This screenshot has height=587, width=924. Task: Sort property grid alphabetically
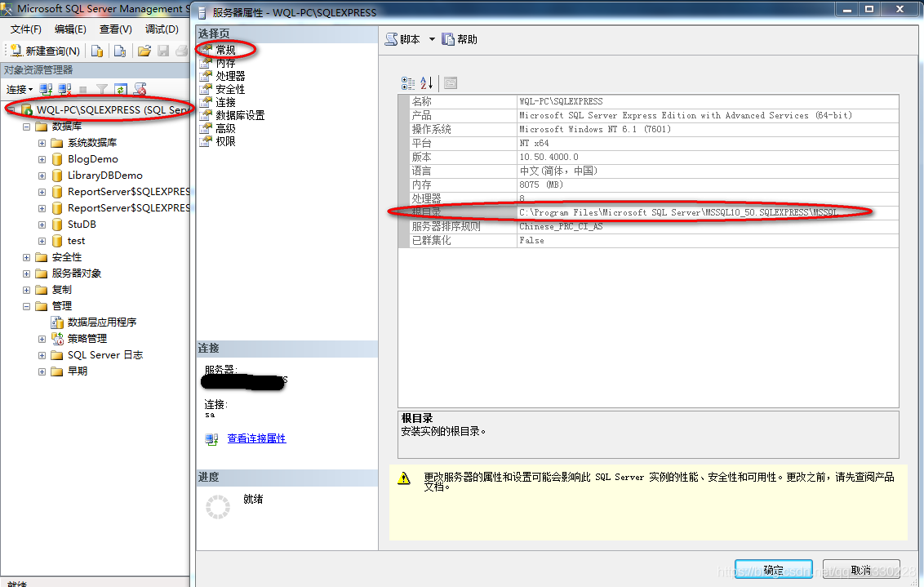tap(427, 83)
